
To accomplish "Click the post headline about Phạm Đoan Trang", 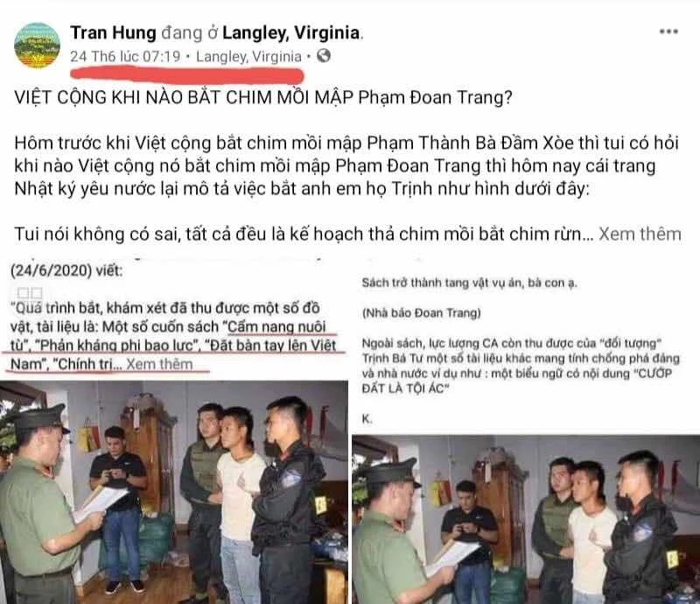I will (x=263, y=97).
